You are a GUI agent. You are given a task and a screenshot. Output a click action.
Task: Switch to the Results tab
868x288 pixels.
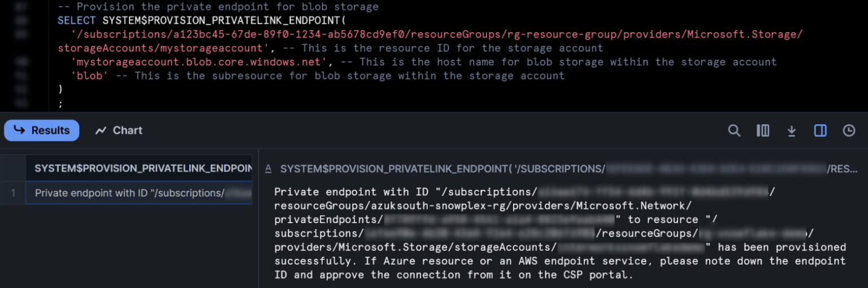pyautogui.click(x=42, y=130)
